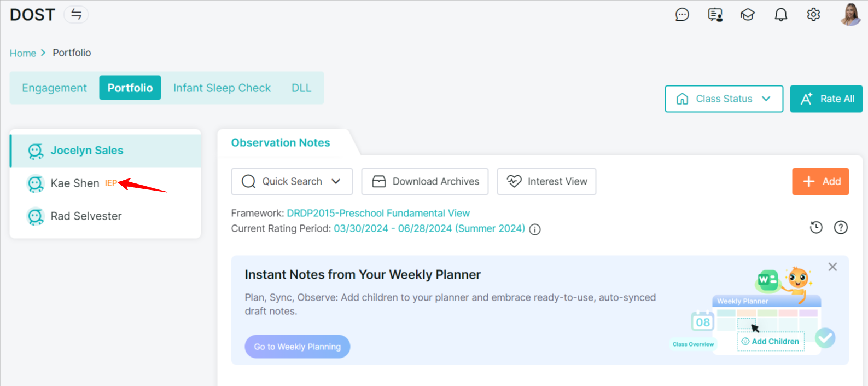Image resolution: width=868 pixels, height=386 pixels.
Task: View rating period history clock icon
Action: [816, 227]
